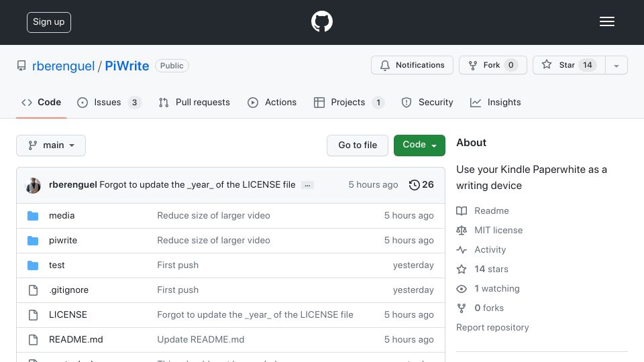This screenshot has width=644, height=362.
Task: Click the star icon beside 14 stars
Action: coord(462,269)
